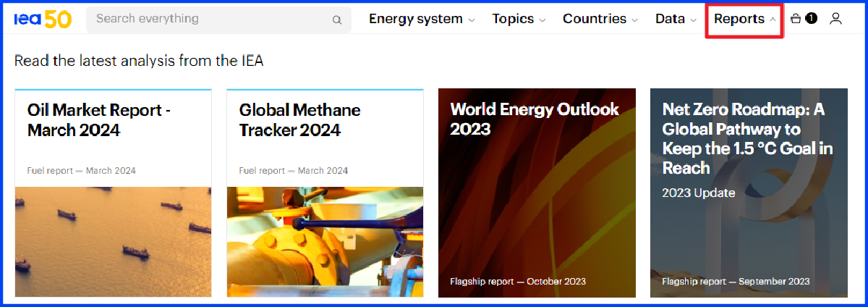Screen dimensions: 868x307
Task: Open the shopping basket icon
Action: [x=796, y=19]
